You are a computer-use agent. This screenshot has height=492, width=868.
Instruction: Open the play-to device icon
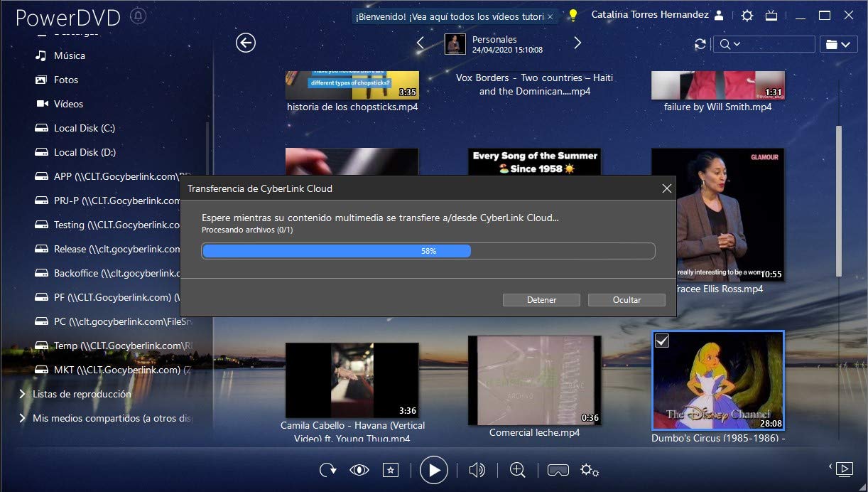pos(844,468)
